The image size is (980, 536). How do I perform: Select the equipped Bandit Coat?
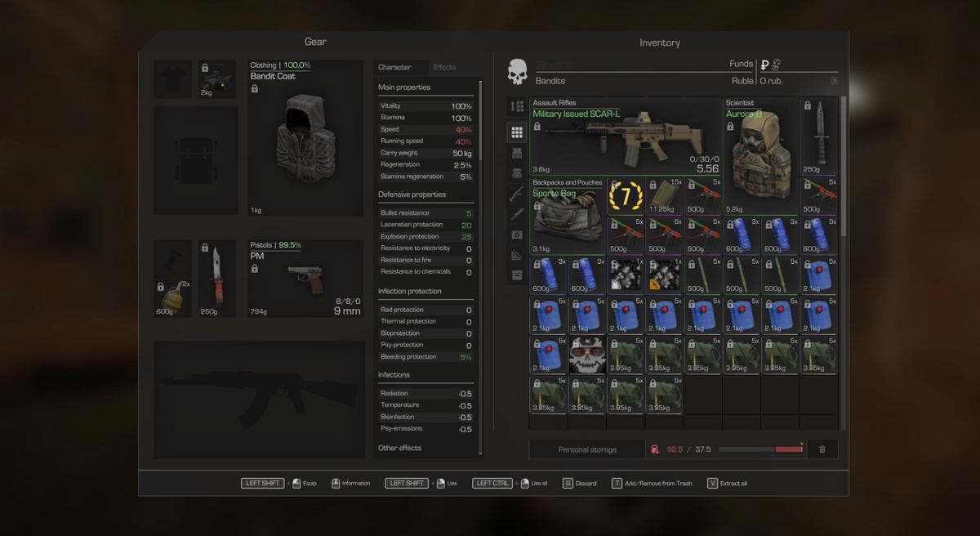click(x=307, y=138)
